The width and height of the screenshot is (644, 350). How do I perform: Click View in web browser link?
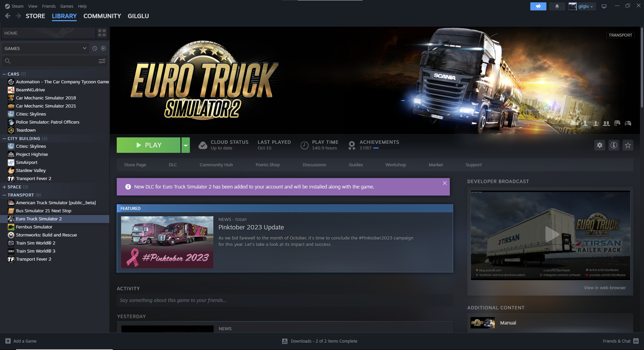coord(605,288)
